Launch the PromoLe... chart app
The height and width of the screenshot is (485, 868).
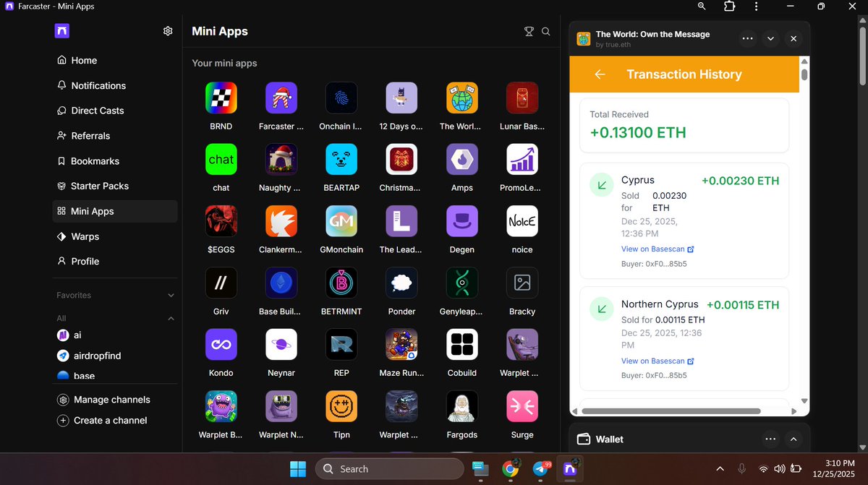pos(522,159)
